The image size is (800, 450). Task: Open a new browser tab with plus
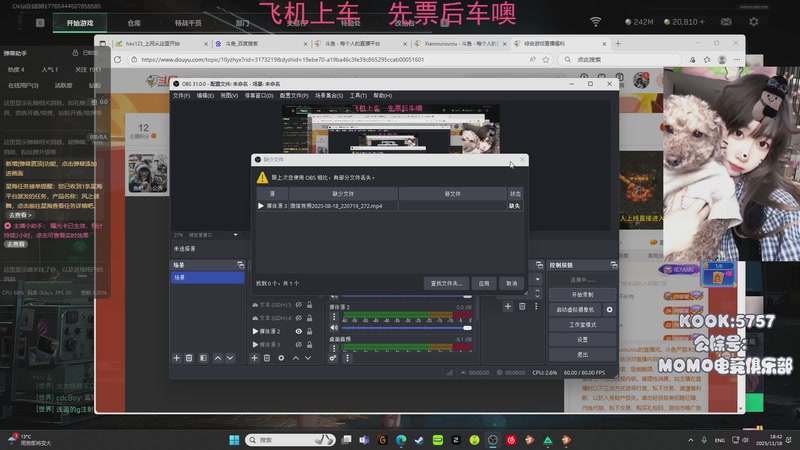coord(618,44)
